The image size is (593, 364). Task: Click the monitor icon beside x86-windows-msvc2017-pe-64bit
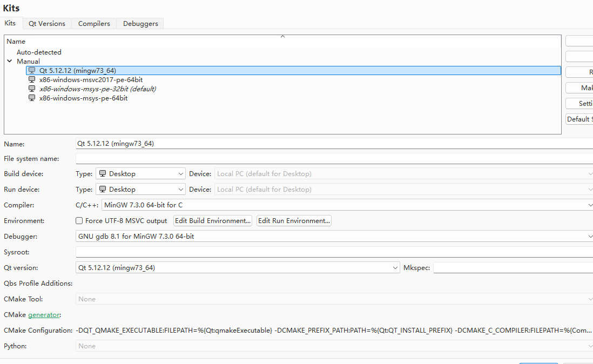(32, 80)
